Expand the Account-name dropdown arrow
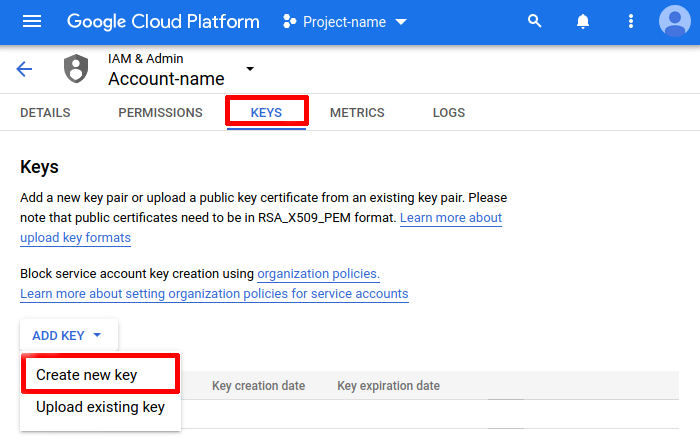Screen dimensions: 700x439 click(250, 69)
